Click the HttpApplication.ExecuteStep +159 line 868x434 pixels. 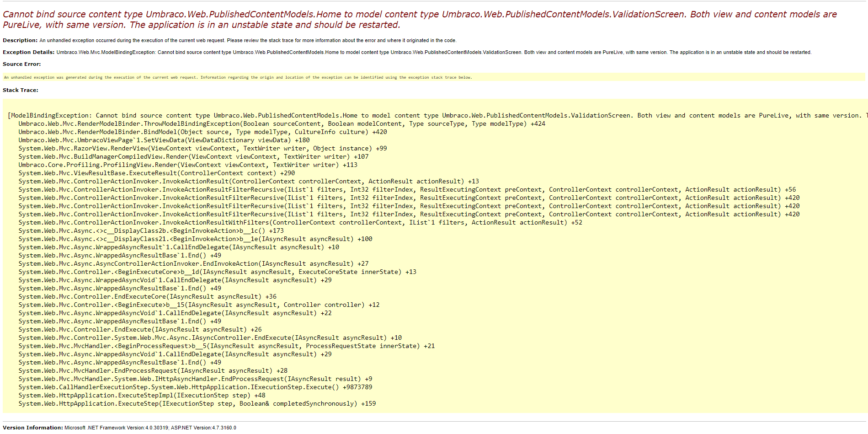point(197,404)
